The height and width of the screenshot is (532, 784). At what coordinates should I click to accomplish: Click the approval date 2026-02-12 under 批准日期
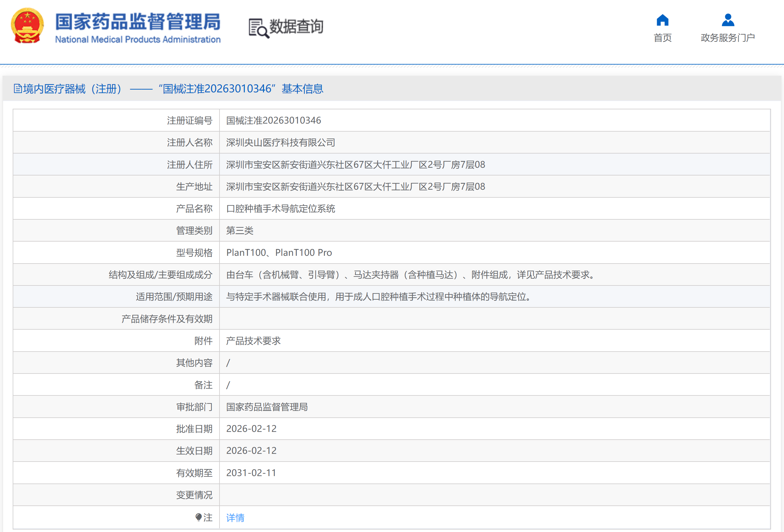point(251,429)
